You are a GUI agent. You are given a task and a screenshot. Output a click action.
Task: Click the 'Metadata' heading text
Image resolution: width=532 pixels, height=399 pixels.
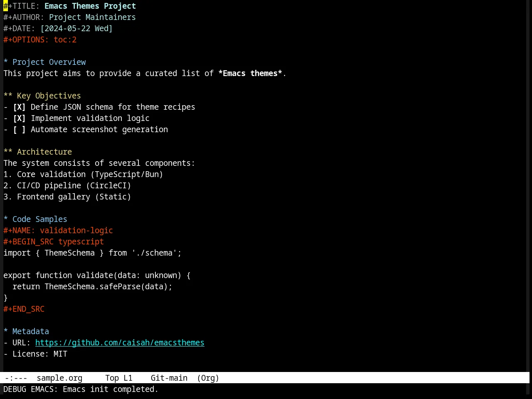[x=31, y=331]
